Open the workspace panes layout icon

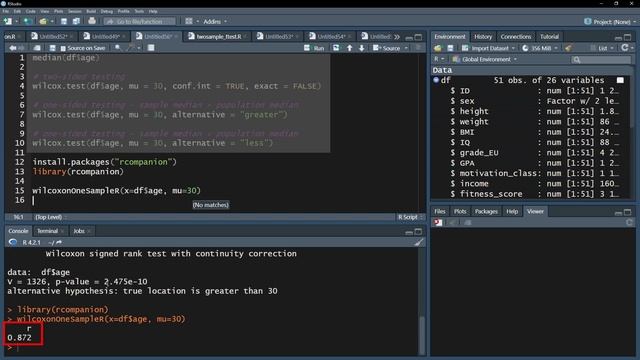(x=189, y=21)
